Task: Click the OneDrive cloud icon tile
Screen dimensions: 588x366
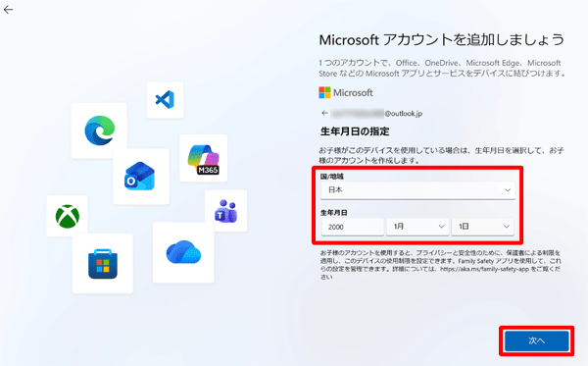Action: [183, 252]
